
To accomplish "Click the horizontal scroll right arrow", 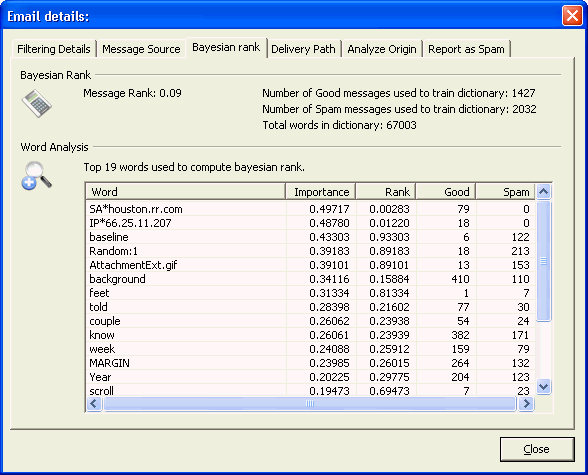I will [x=526, y=404].
